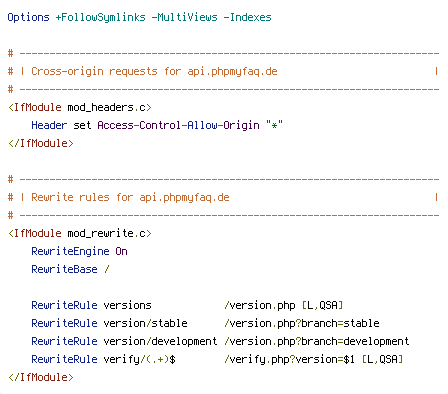Click "/version.php?branch=stable" target
Screen dimensions: 448x394
coord(302,323)
